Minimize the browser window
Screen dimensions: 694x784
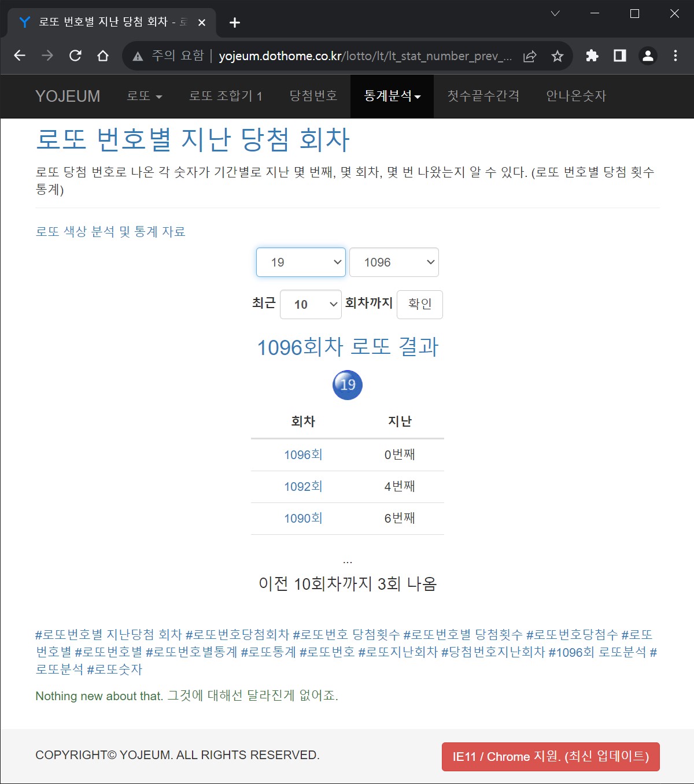595,13
